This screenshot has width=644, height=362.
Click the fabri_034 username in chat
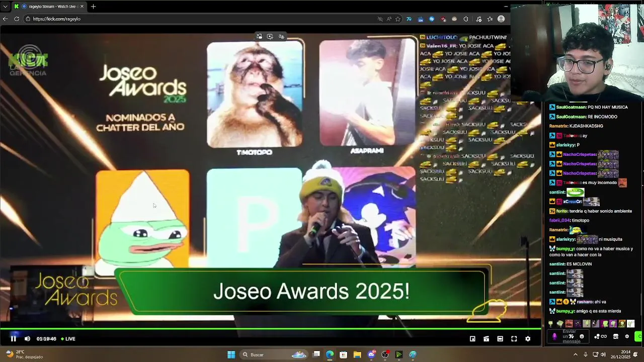(559, 220)
